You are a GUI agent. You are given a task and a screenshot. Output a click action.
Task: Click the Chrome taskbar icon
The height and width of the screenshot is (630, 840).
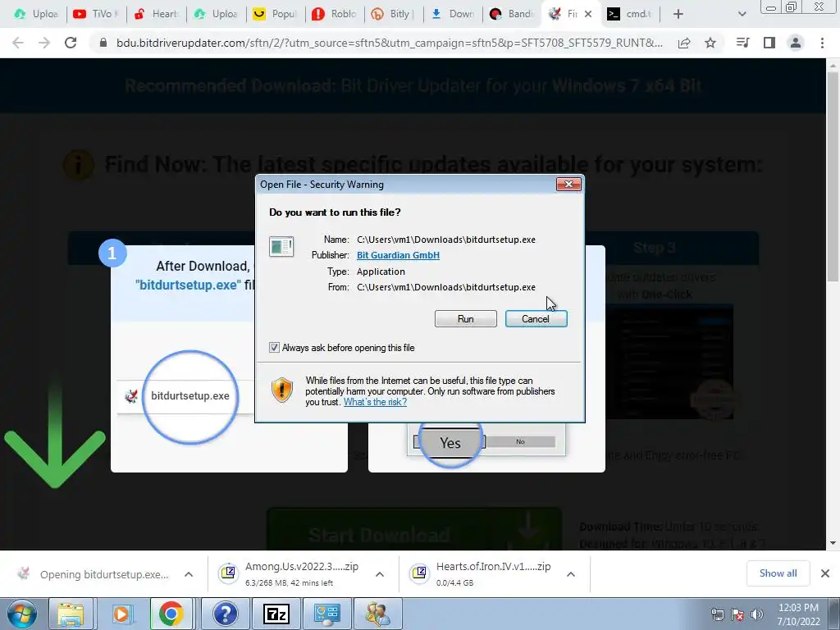click(171, 614)
